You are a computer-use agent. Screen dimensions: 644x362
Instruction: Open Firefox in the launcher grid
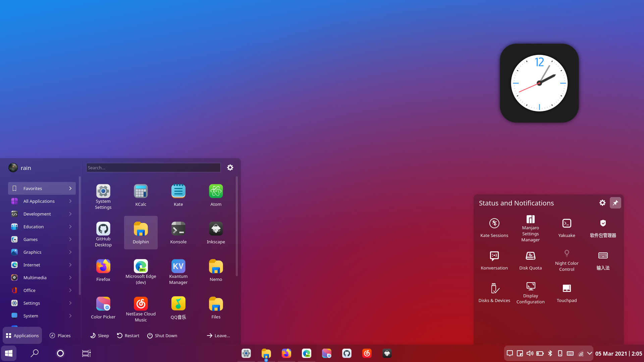(x=103, y=270)
